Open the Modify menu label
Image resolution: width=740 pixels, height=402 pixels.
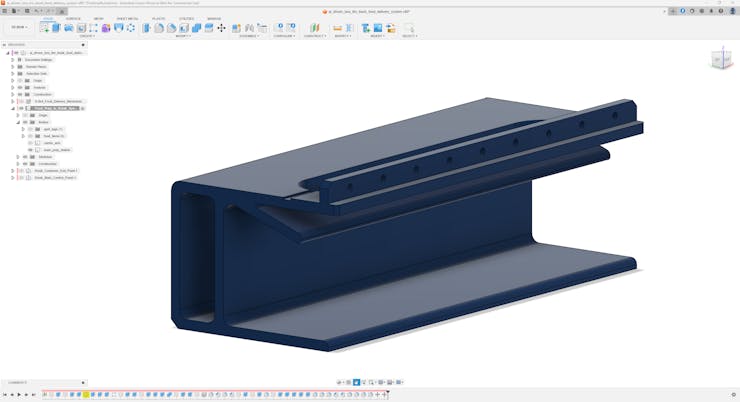click(183, 36)
